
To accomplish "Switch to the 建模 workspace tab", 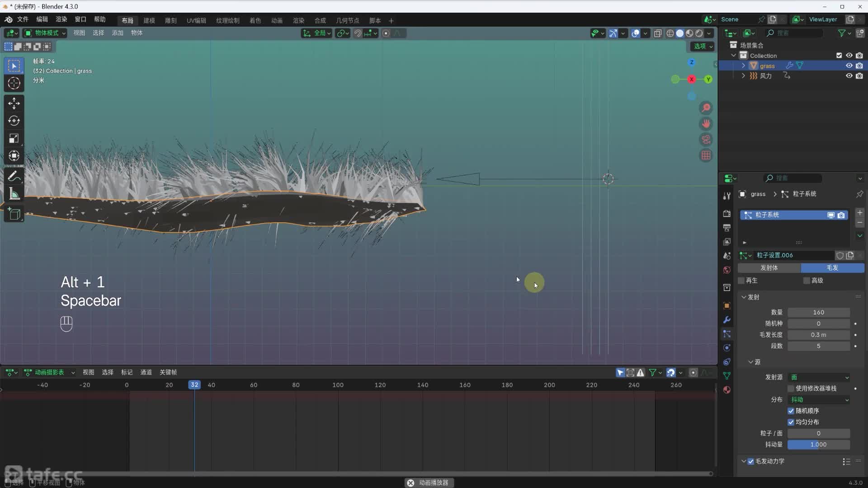I will 149,20.
